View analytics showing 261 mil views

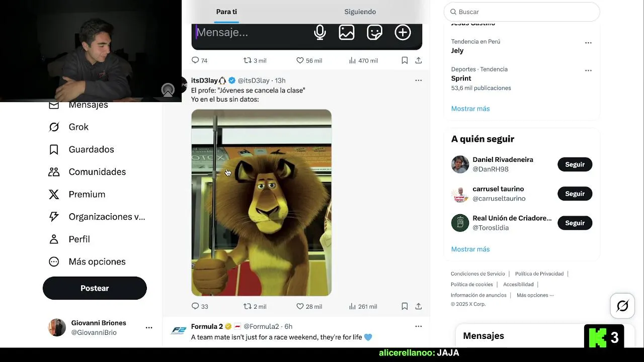363,306
